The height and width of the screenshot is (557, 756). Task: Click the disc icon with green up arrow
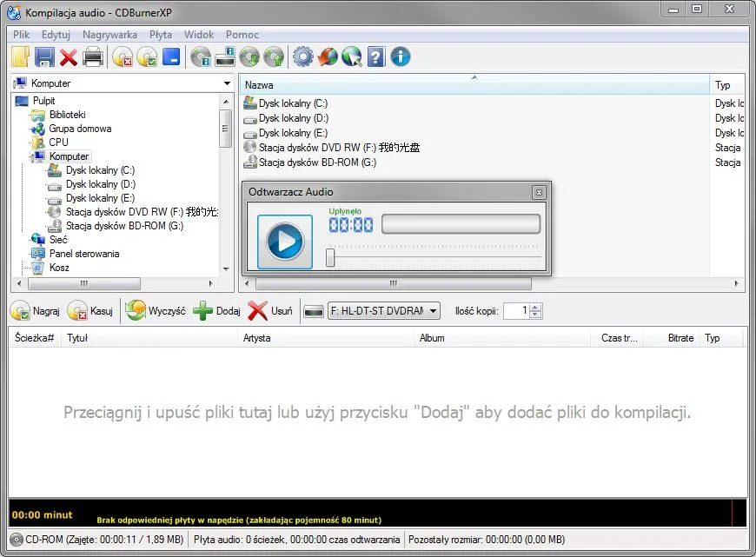pos(274,56)
